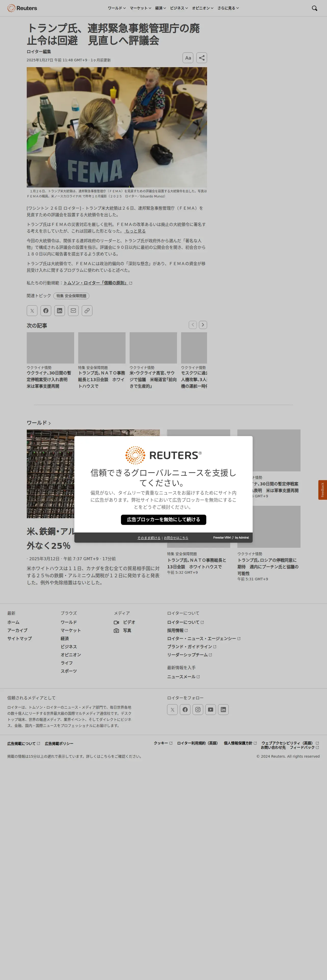Share article via Facebook icon below article
327x980 pixels.
pyautogui.click(x=46, y=311)
